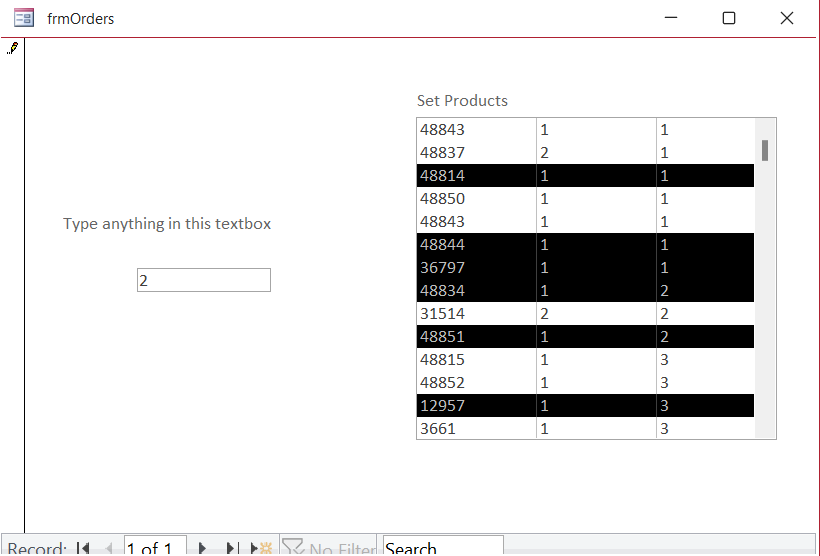Screen dimensions: 820x556
Task: Maximize the frmOrders window
Action: tap(729, 18)
